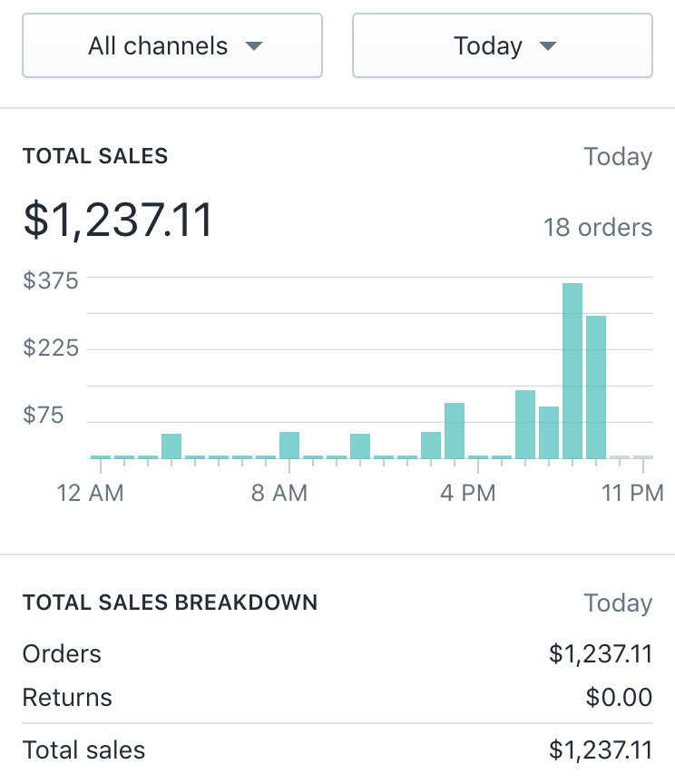This screenshot has height=784, width=675.
Task: Click the large $1,237.11 total sales figure
Action: (118, 220)
